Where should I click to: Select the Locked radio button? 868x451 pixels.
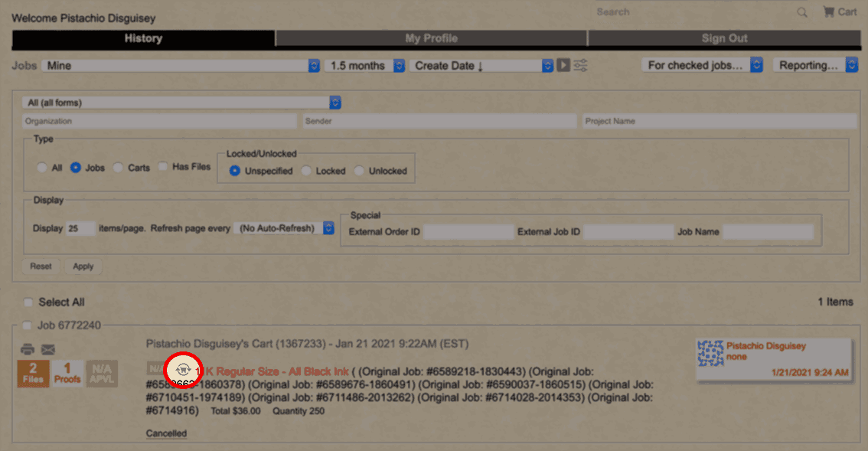(x=306, y=171)
